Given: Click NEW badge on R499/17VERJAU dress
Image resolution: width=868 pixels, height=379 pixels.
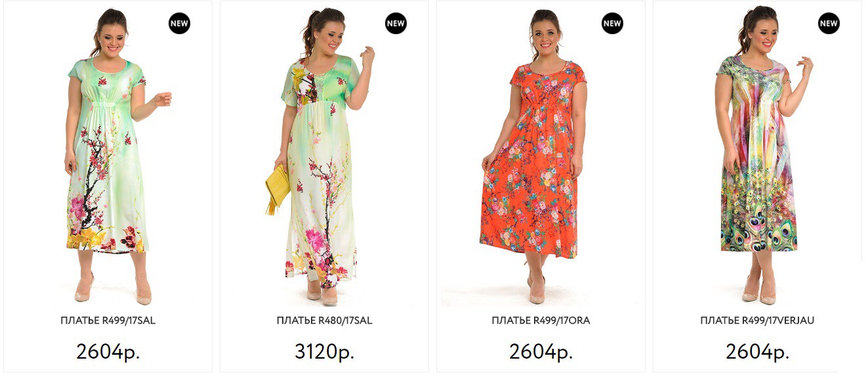Looking at the screenshot, I should (829, 24).
